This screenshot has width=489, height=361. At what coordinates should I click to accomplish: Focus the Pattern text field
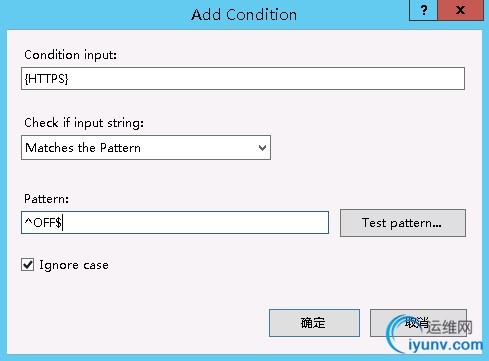175,222
